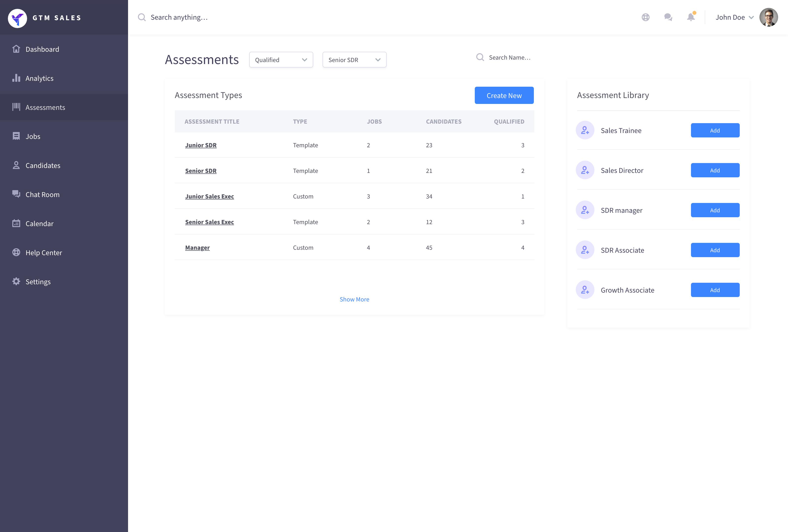The image size is (788, 532).
Task: Click the notification bell icon
Action: (691, 17)
